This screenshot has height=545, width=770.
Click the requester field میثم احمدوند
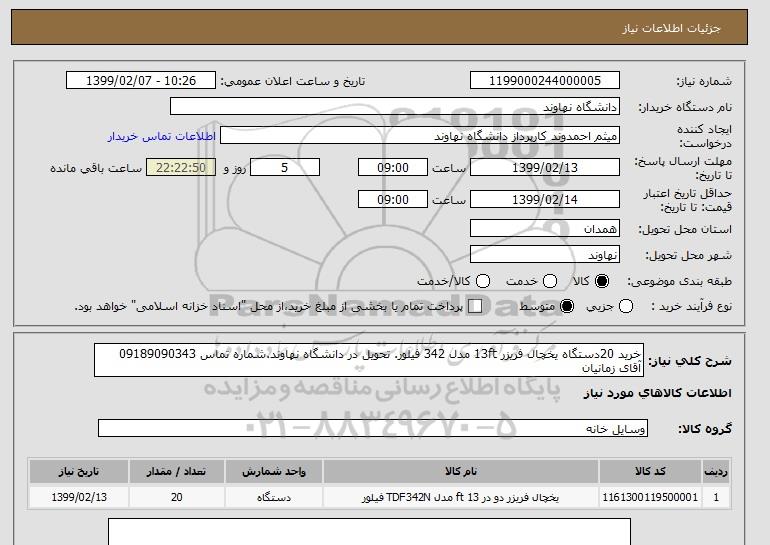[420, 136]
